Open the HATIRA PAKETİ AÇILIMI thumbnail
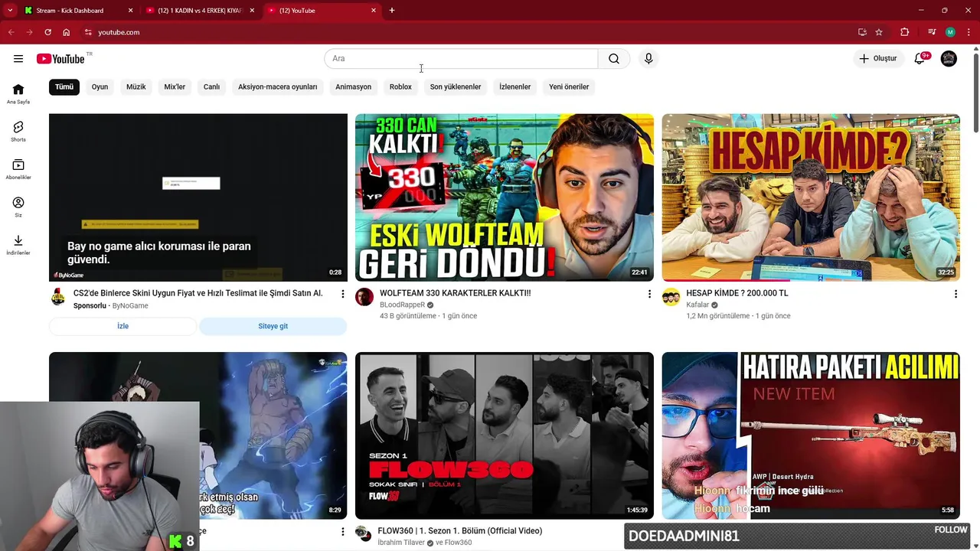Viewport: 980px width, 551px height. pos(811,435)
